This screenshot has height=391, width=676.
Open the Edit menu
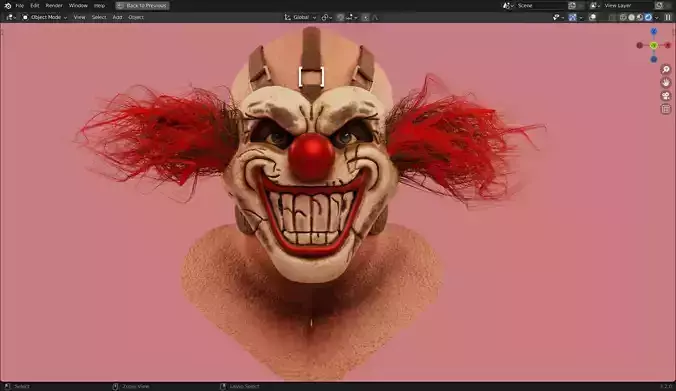click(35, 6)
